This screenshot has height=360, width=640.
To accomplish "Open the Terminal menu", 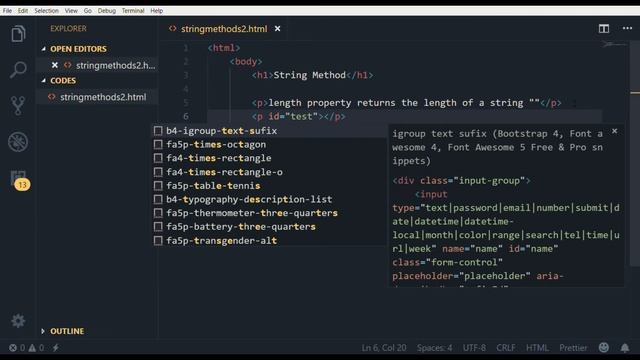I will tap(133, 11).
